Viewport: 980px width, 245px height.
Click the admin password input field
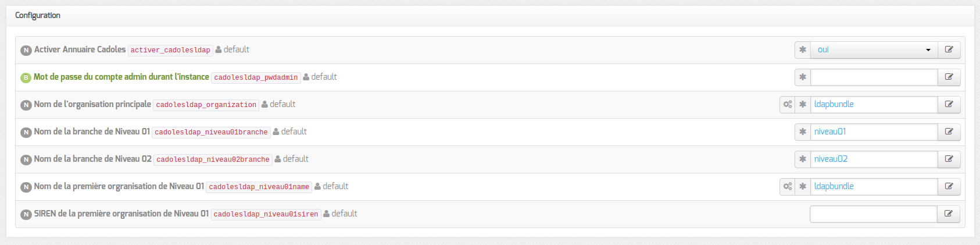point(874,77)
